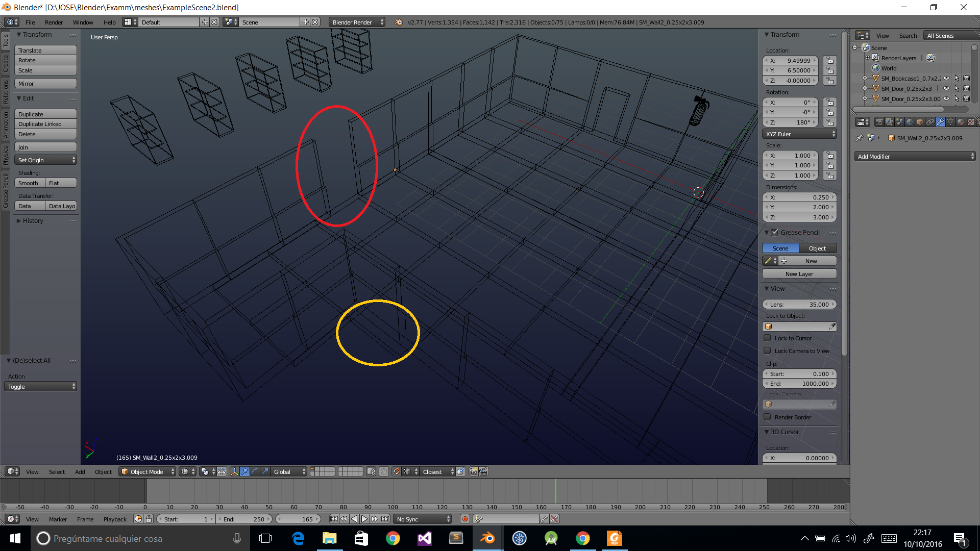Viewport: 980px width, 551px height.
Task: Click the scale manipulator icon
Action: (x=265, y=471)
